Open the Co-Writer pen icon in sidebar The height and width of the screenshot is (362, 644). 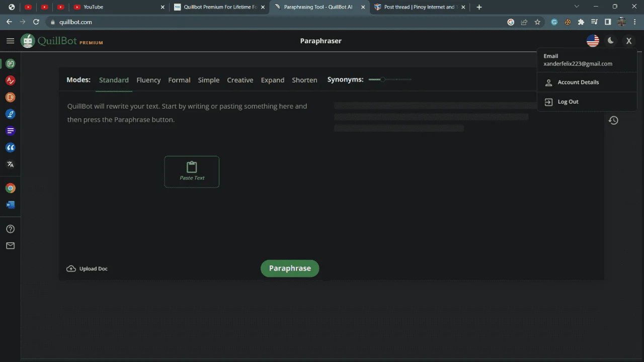(10, 114)
